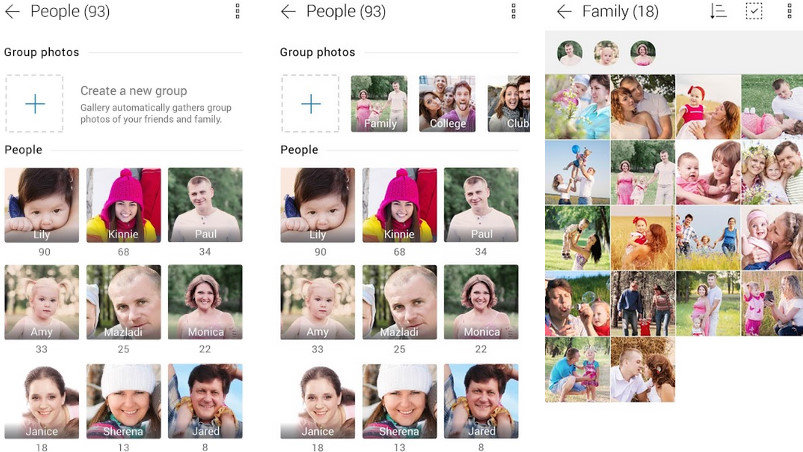Tap Create a new group text
The image size is (803, 452).
[x=134, y=91]
